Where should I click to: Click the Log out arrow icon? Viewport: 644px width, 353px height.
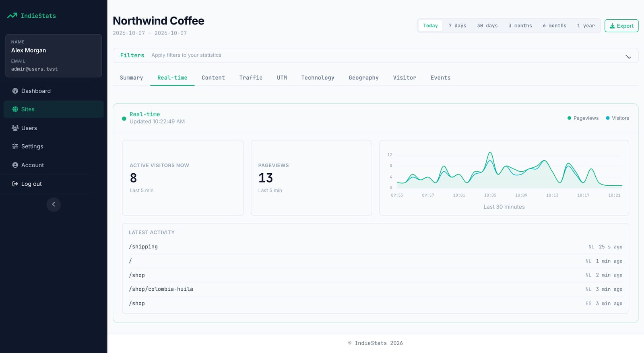[15, 184]
